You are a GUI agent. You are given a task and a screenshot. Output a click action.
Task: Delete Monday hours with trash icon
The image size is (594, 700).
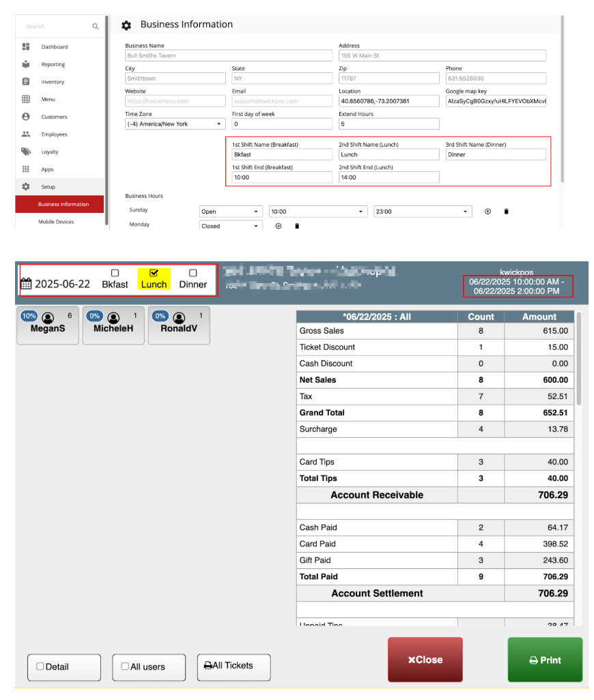tap(297, 226)
